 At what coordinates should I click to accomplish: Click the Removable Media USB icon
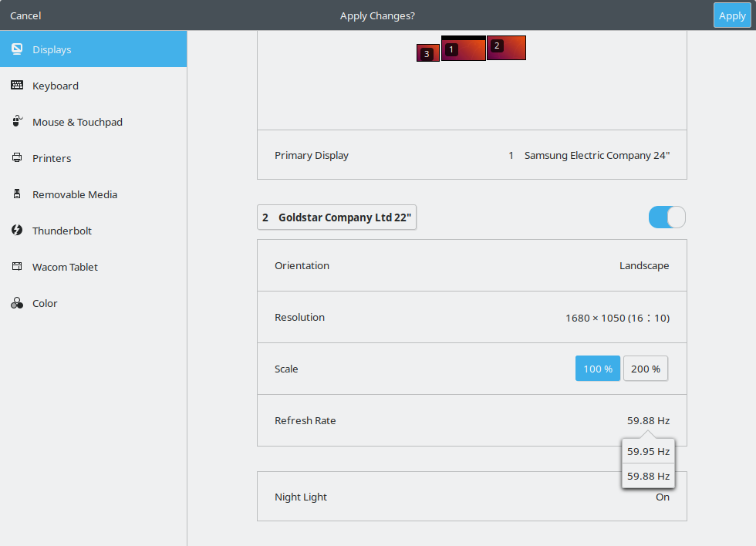coord(17,194)
